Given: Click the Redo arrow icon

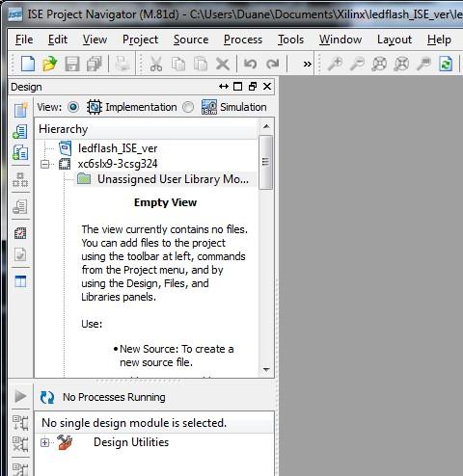Looking at the screenshot, I should pos(272,64).
